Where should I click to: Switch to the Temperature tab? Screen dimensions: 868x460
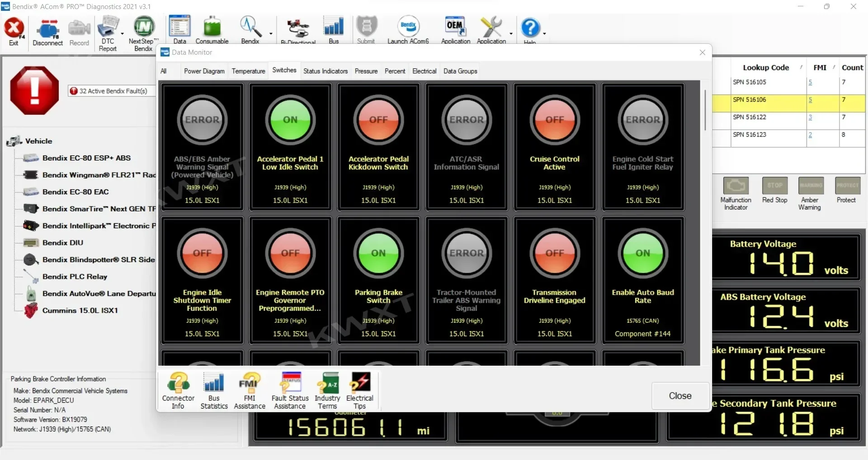(248, 71)
